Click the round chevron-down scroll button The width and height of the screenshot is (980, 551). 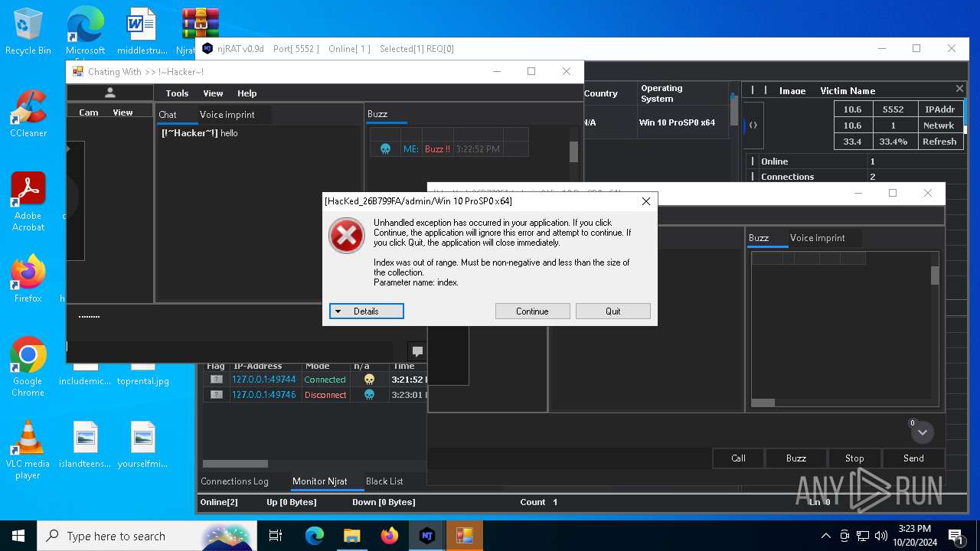coord(923,432)
